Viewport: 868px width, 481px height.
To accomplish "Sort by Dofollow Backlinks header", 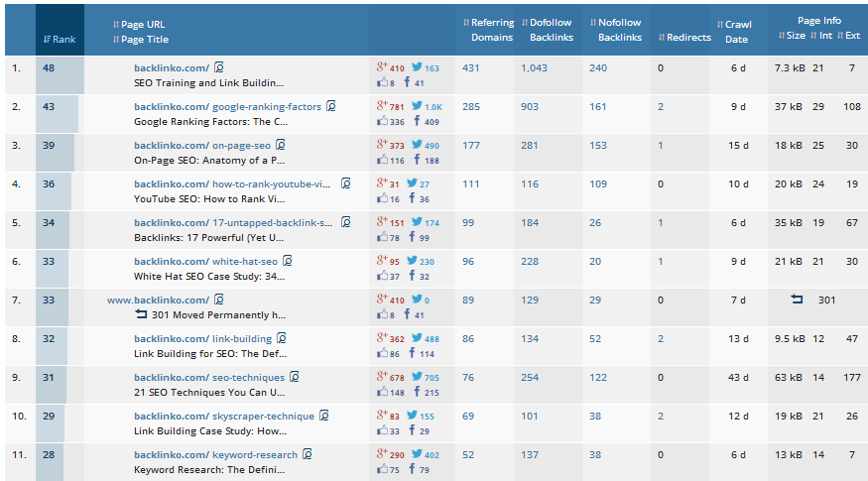I will click(x=548, y=30).
